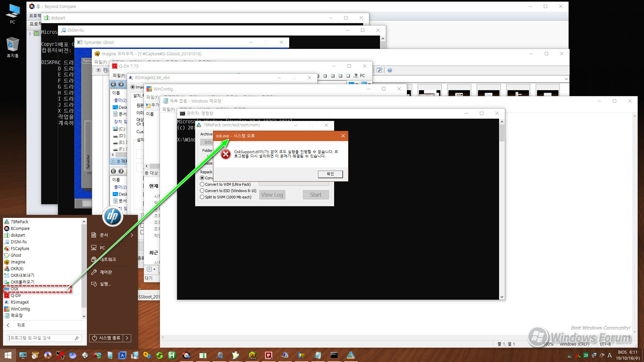Click start menu program list scroll-up arrow
This screenshot has height=362, width=644.
tap(84, 222)
